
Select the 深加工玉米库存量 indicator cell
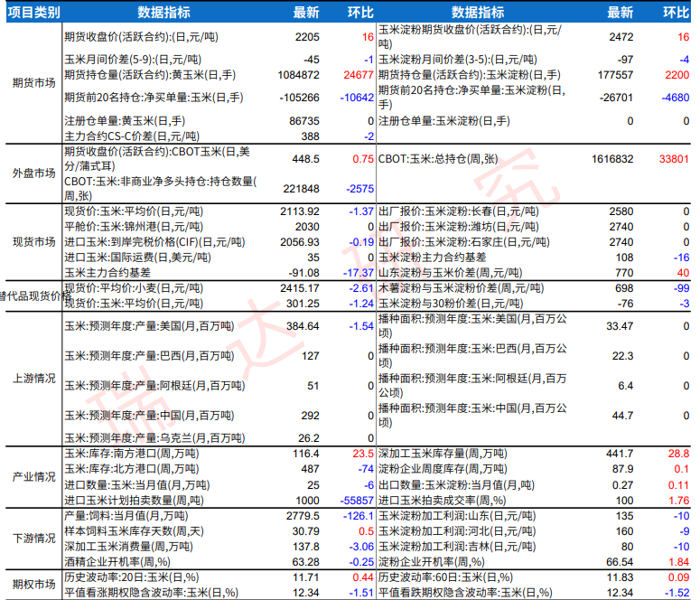pos(440,453)
